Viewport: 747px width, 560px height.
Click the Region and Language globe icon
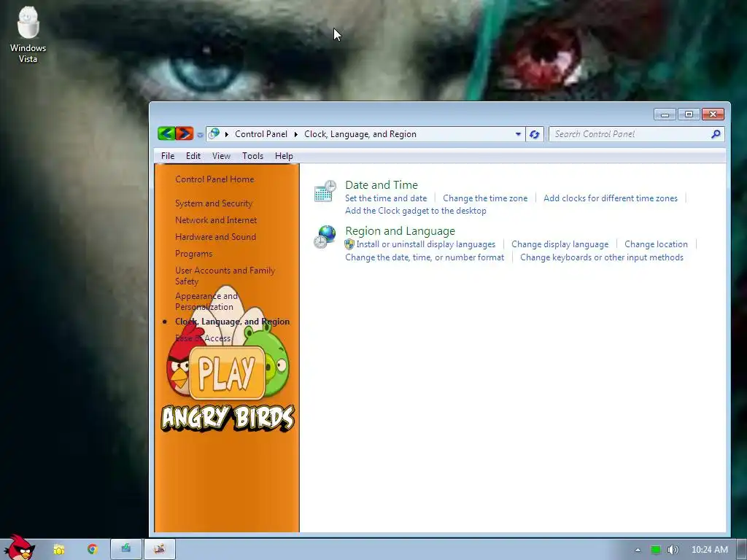pos(325,237)
